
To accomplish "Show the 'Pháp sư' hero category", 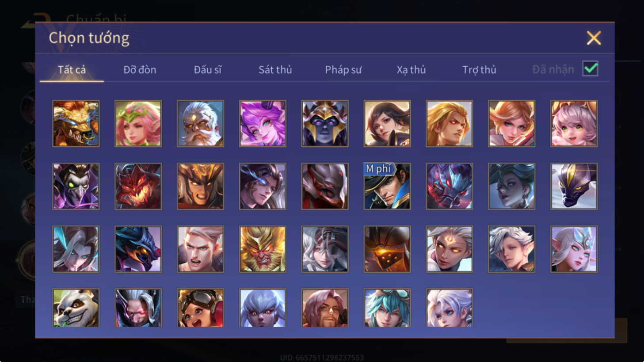I will (343, 69).
